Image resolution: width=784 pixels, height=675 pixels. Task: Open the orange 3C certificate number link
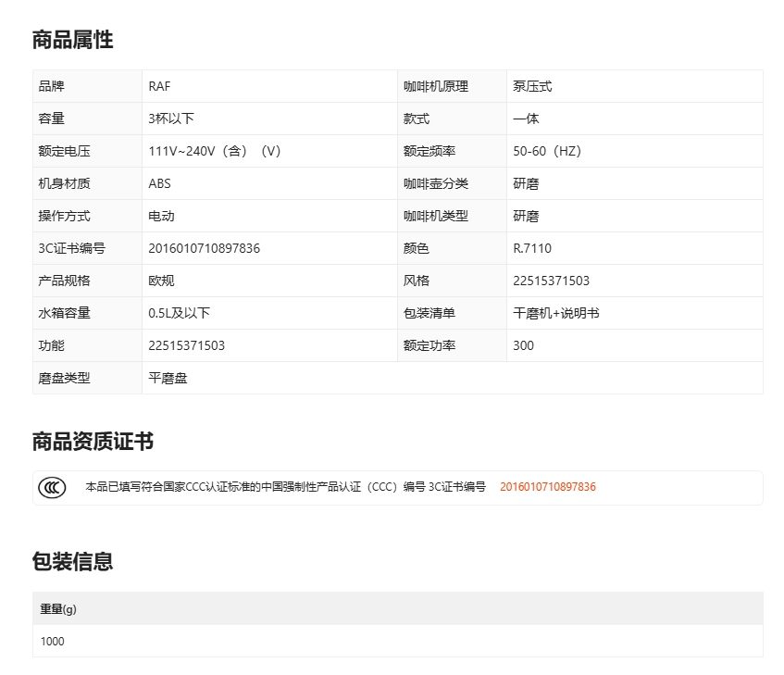tap(547, 487)
